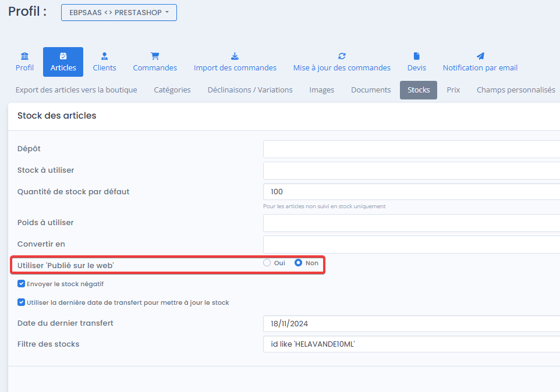Open the Articles section label
Viewport: 560px width, 392px height.
pyautogui.click(x=63, y=68)
